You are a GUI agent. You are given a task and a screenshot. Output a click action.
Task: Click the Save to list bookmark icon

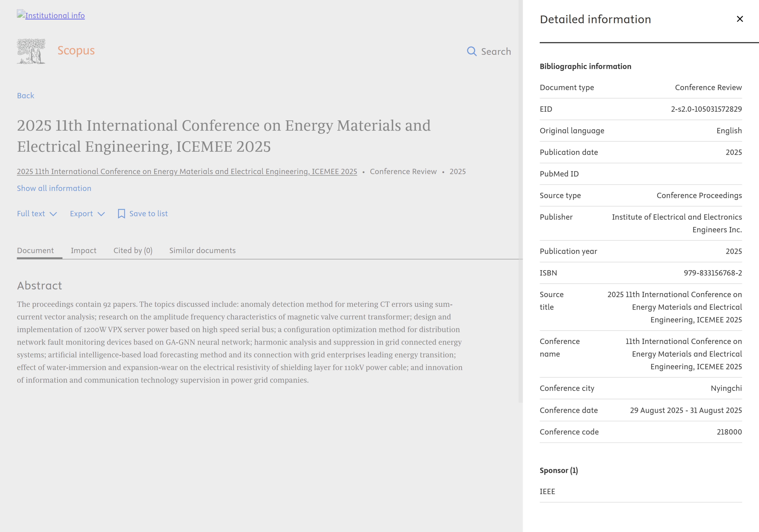click(x=121, y=214)
